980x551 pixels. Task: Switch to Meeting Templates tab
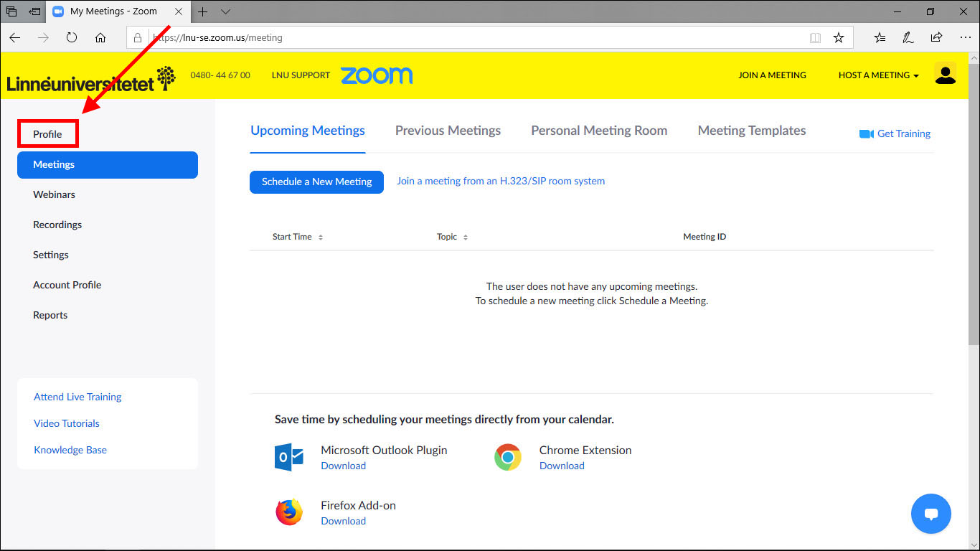pyautogui.click(x=752, y=131)
